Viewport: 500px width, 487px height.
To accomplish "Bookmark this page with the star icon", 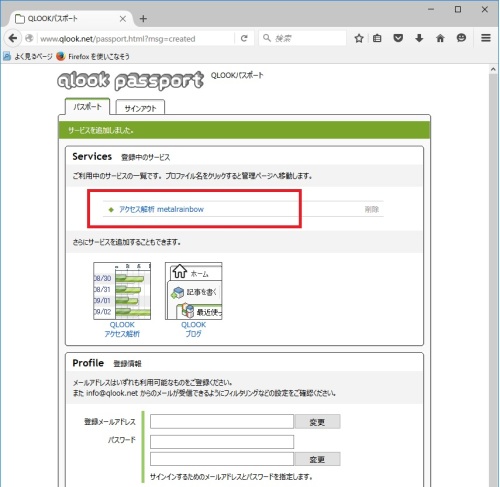I will click(x=359, y=38).
